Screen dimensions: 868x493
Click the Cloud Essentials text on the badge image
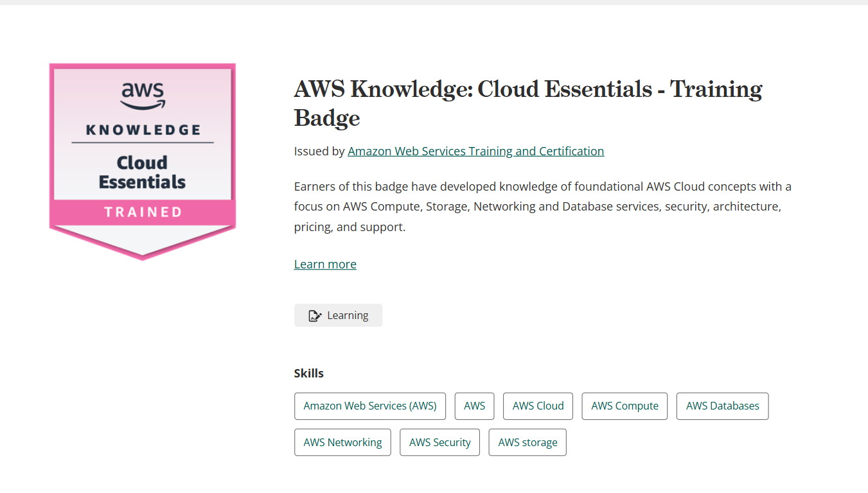[142, 172]
